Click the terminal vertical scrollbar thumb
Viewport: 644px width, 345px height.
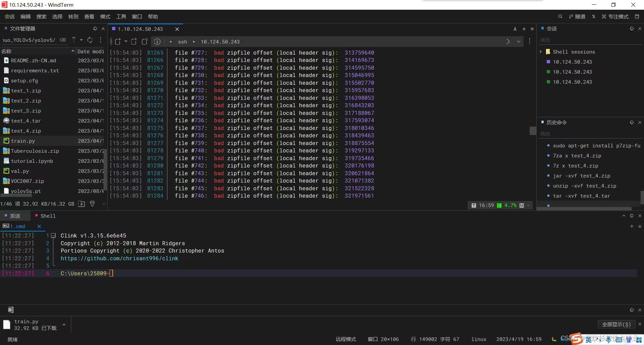[x=533, y=131]
